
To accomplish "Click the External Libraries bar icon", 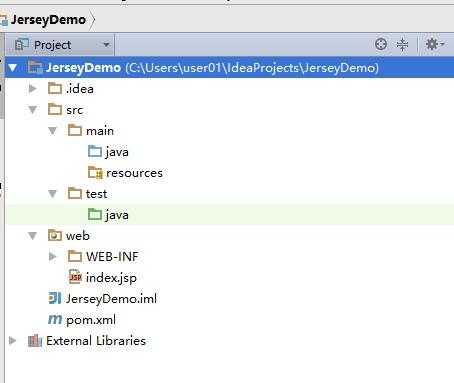I will 35,340.
